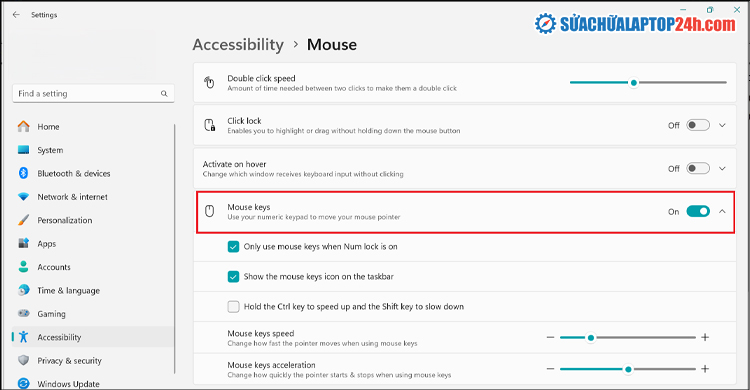Increase Mouse keys acceleration with plus
The image size is (750, 390).
point(705,369)
